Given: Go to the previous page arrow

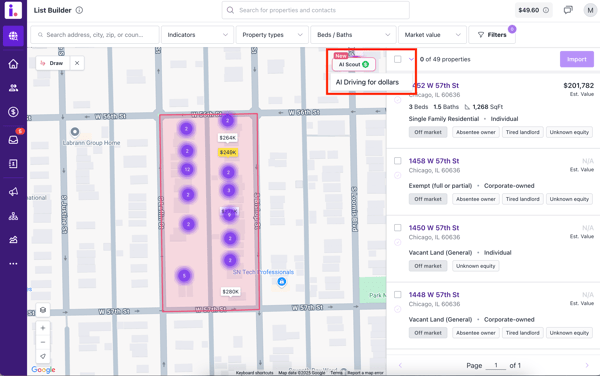Looking at the screenshot, I should (400, 365).
